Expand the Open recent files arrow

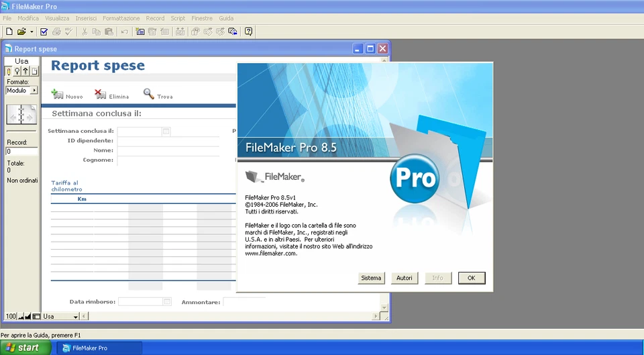click(32, 32)
